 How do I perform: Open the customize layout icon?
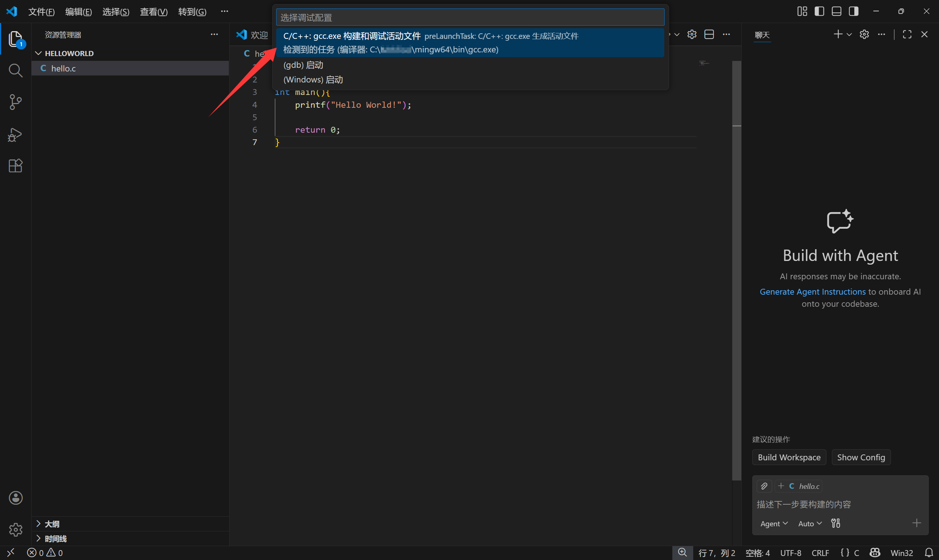click(802, 11)
